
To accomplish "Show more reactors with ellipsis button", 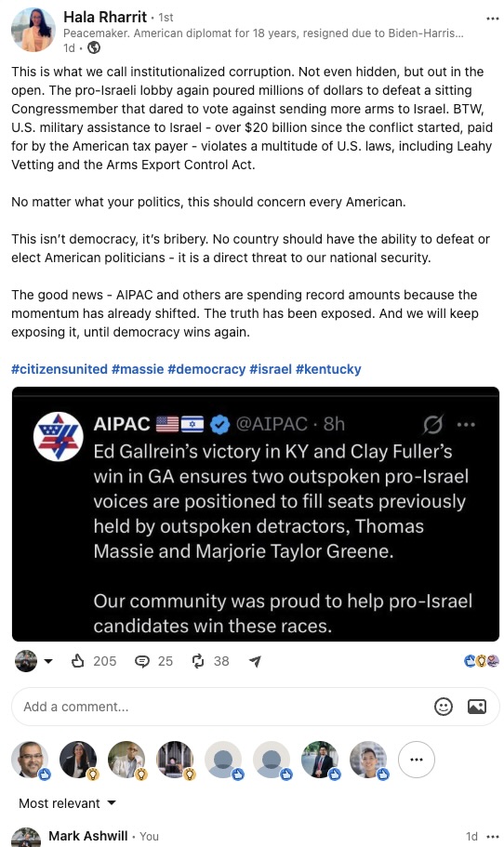I will click(x=416, y=760).
